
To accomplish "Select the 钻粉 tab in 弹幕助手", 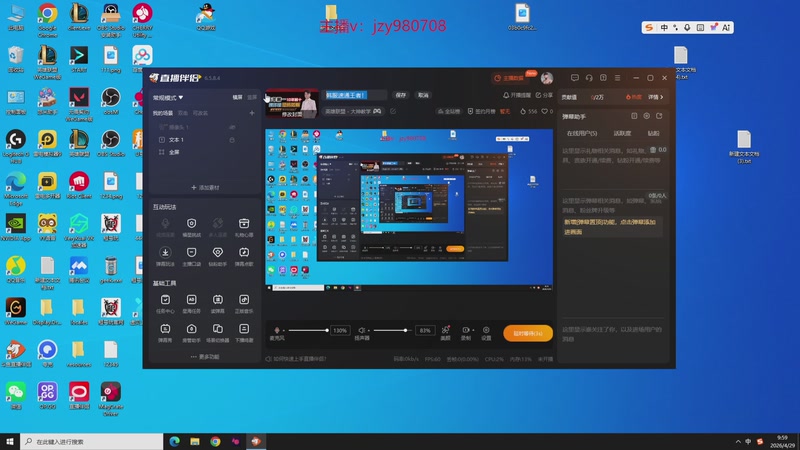I will 654,133.
